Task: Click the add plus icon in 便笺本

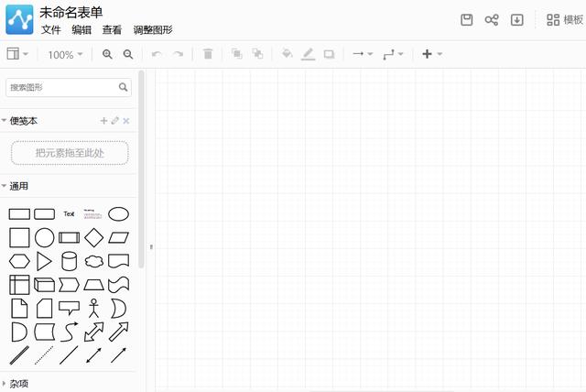Action: (x=103, y=121)
